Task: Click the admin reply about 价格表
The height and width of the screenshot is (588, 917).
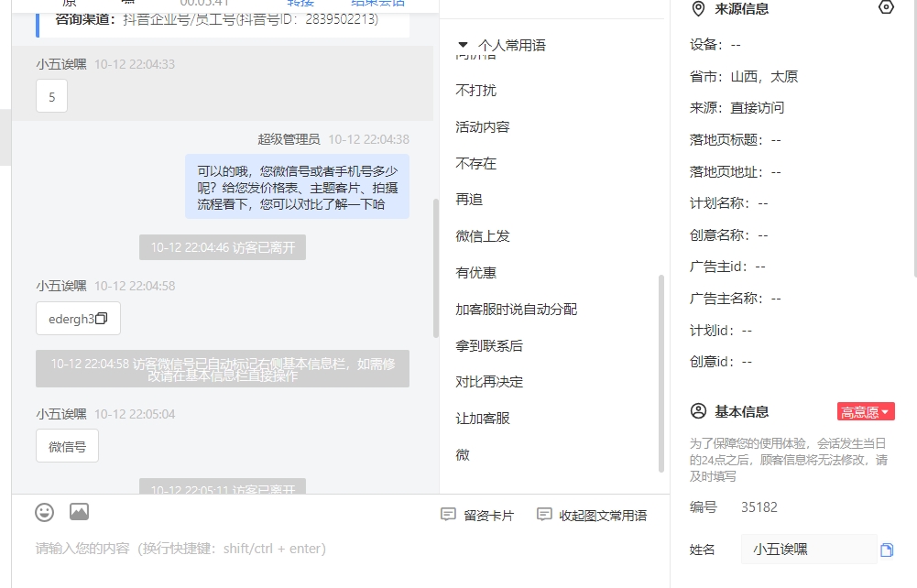Action: (x=297, y=187)
